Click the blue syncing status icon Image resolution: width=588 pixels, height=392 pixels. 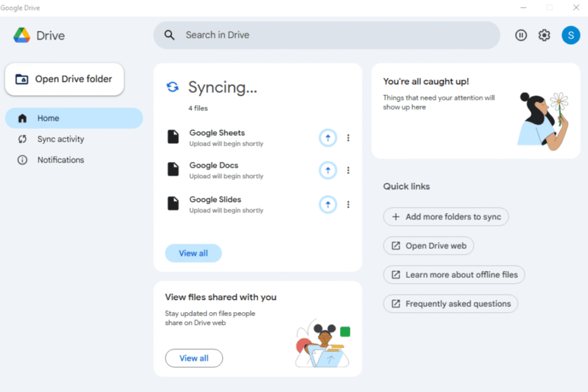tap(173, 87)
